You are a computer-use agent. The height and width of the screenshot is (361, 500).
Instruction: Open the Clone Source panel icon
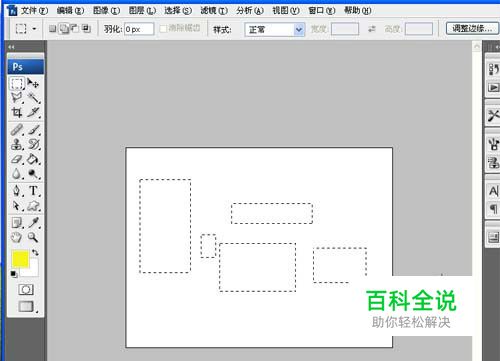pyautogui.click(x=493, y=163)
